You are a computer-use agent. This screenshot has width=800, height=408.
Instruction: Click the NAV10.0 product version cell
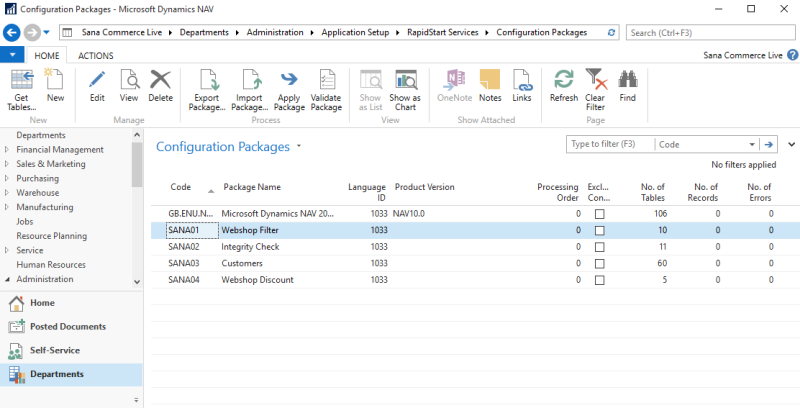409,214
